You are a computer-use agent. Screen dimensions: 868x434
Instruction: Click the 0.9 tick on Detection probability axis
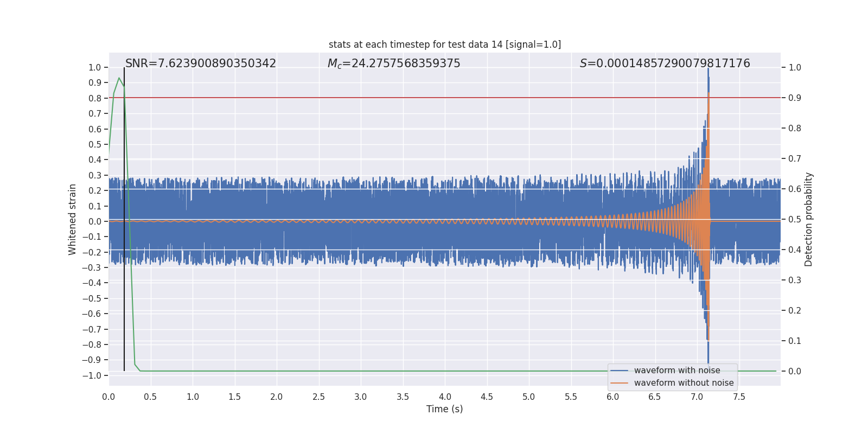(794, 98)
